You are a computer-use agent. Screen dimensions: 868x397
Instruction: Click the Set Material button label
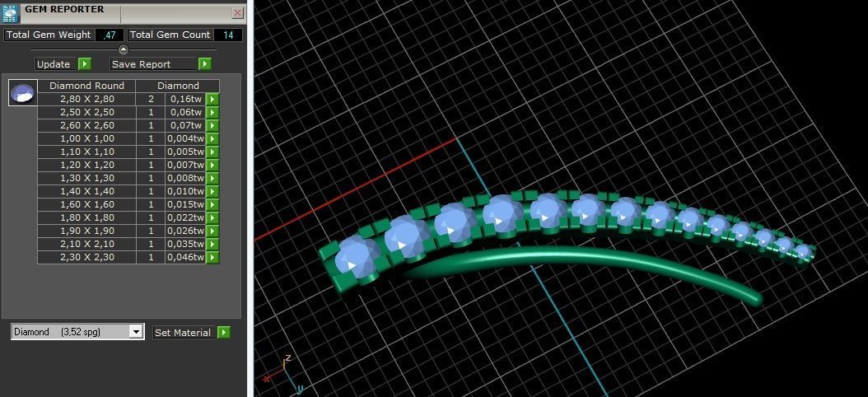tap(183, 333)
